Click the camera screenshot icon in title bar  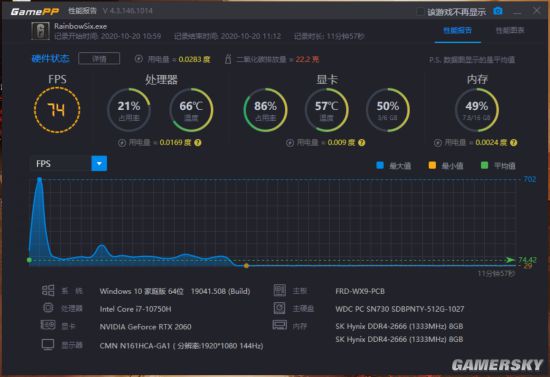pyautogui.click(x=498, y=11)
